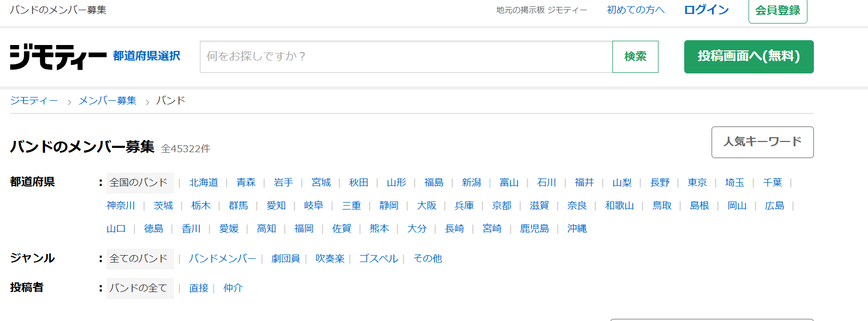Expand the 人気キーワード panel
868x321 pixels.
coord(762,142)
